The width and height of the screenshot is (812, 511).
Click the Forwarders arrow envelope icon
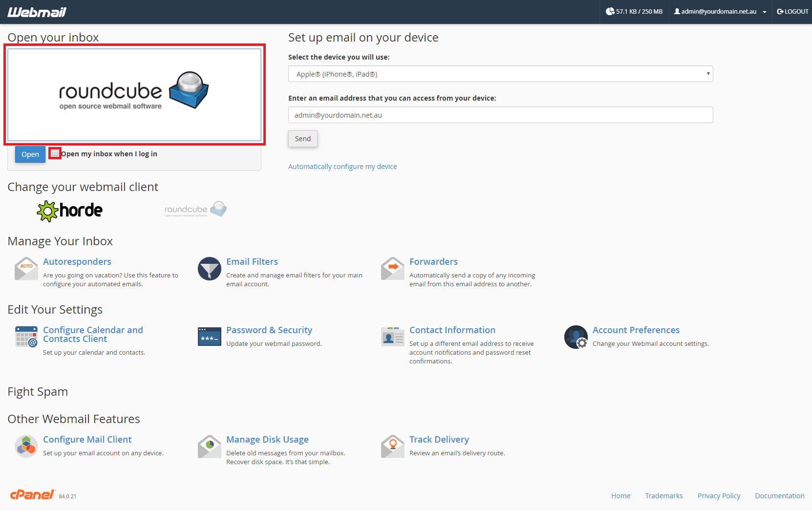393,269
